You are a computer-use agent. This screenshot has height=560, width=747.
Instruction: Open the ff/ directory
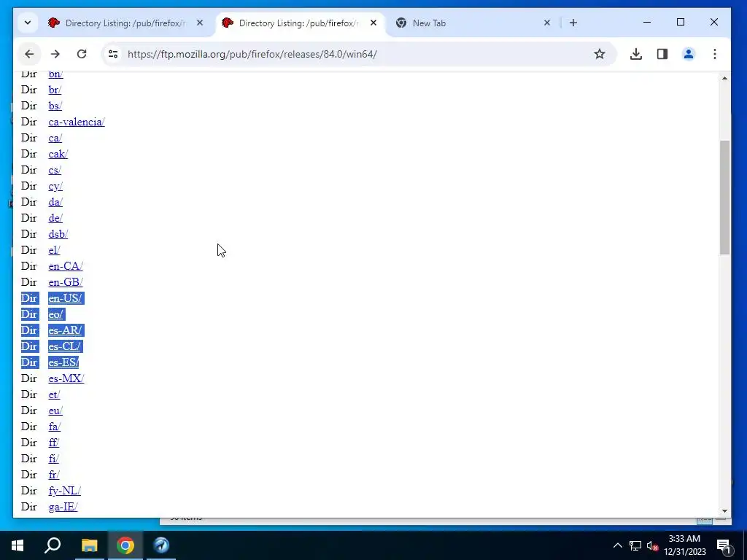pos(54,443)
